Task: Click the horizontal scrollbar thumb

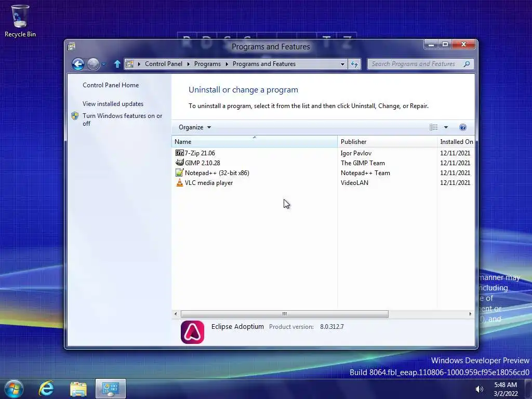Action: pos(285,314)
